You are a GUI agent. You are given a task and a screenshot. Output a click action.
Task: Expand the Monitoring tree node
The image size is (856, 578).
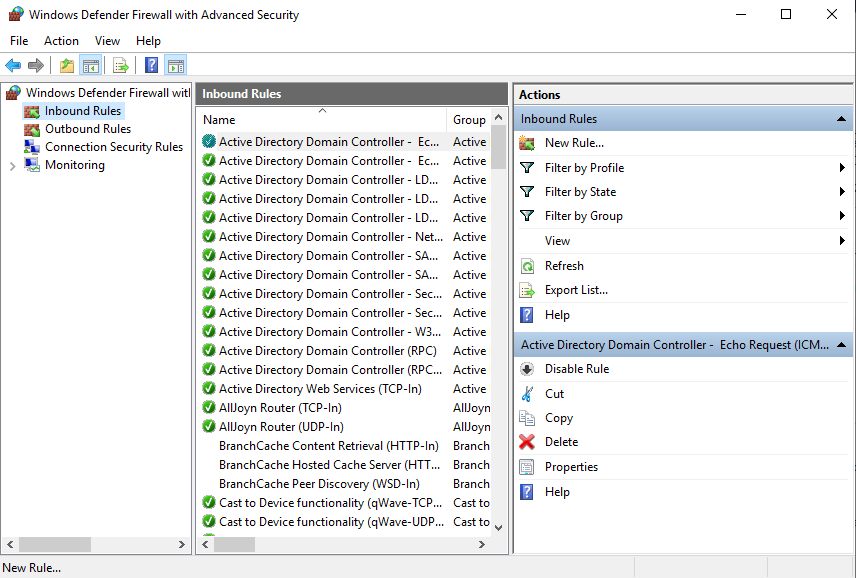[12, 166]
